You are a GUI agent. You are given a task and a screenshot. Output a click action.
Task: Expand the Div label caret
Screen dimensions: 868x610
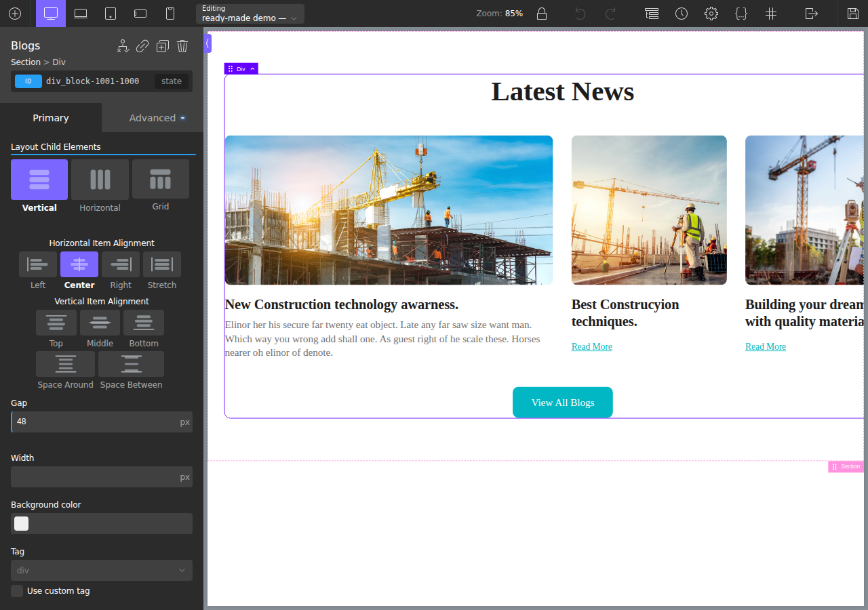pos(252,69)
